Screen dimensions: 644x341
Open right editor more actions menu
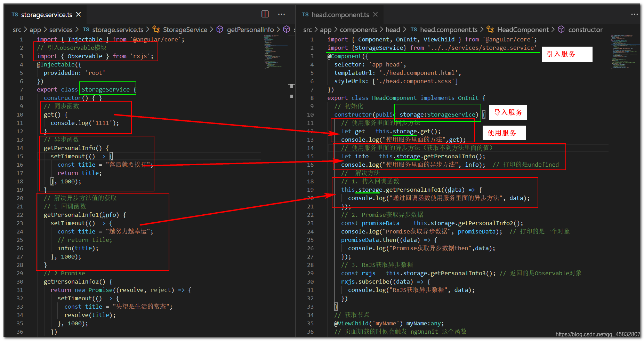pos(635,14)
